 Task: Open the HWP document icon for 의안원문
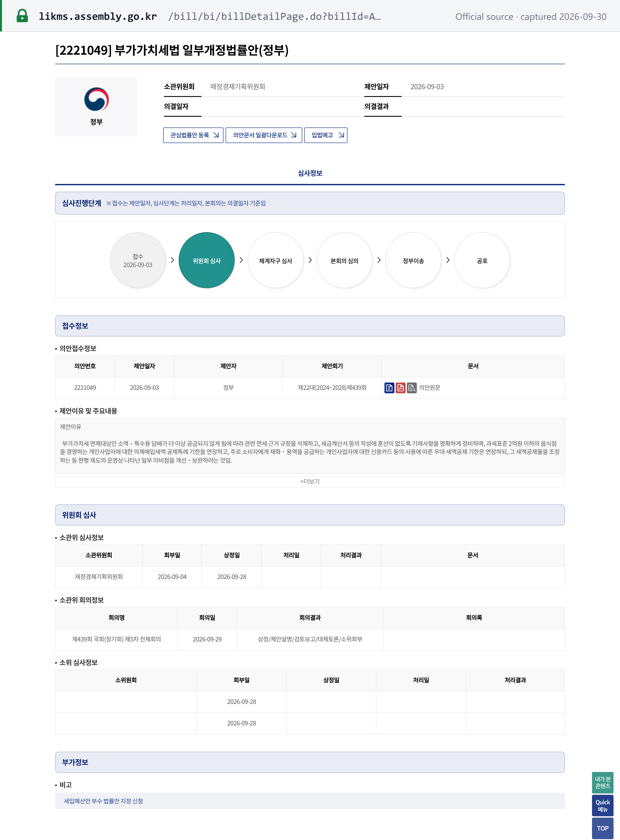[389, 387]
